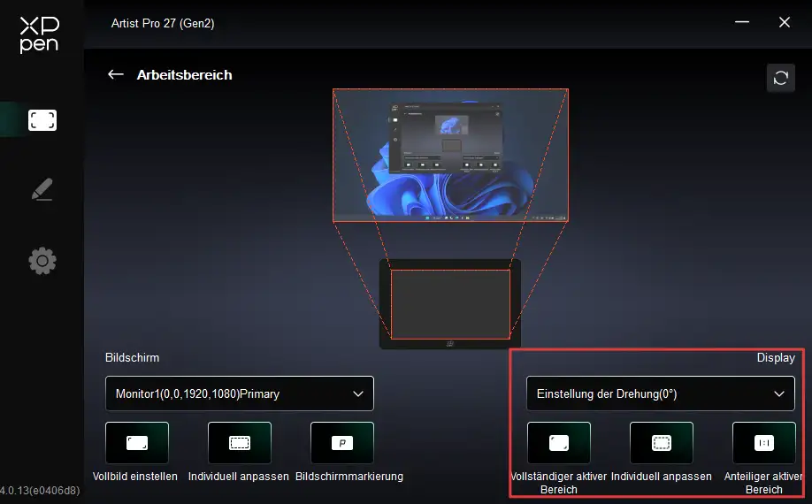Close the XP-Pen settings window
The image size is (812, 504).
click(x=784, y=23)
